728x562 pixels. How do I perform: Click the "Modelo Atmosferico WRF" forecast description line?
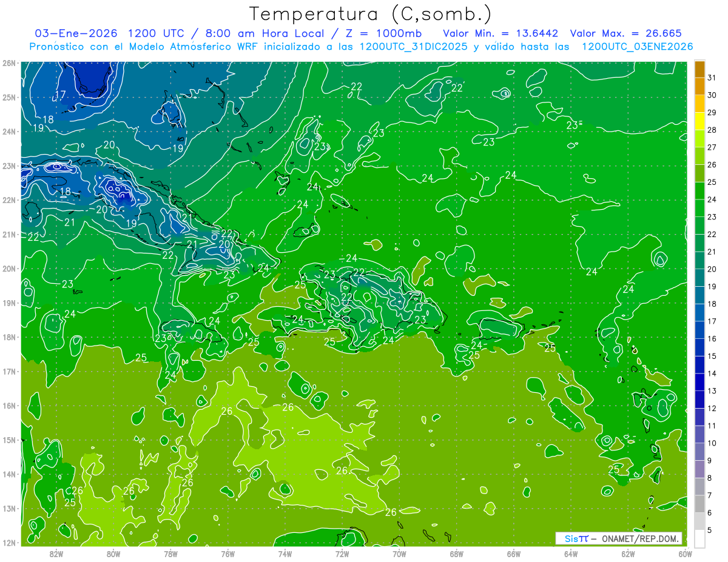click(x=361, y=47)
